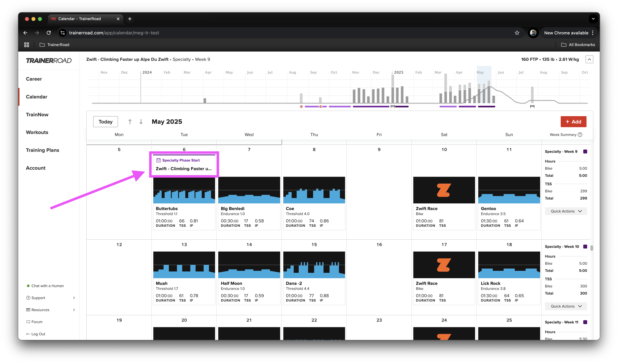Open the Coe Threshold 4.0 workout
This screenshot has width=618, height=364.
pyautogui.click(x=314, y=203)
